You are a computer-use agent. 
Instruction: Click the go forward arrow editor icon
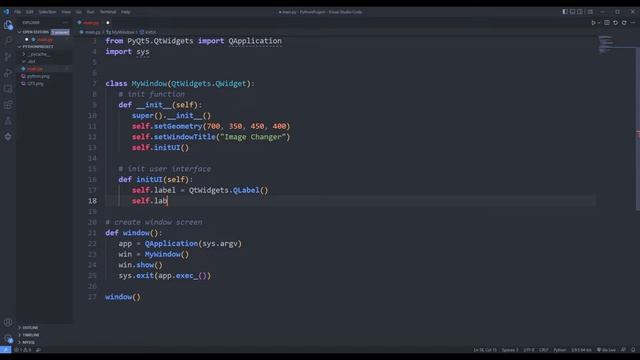click(x=624, y=23)
